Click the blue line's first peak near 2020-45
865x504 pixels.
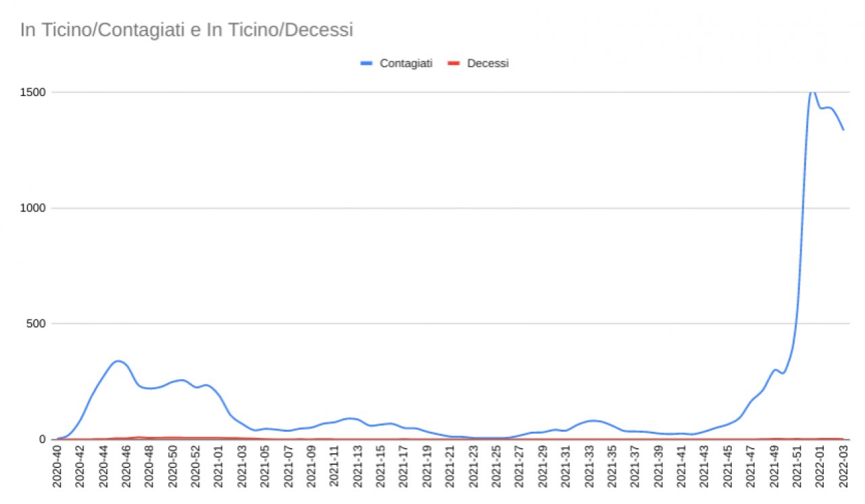[x=118, y=361]
